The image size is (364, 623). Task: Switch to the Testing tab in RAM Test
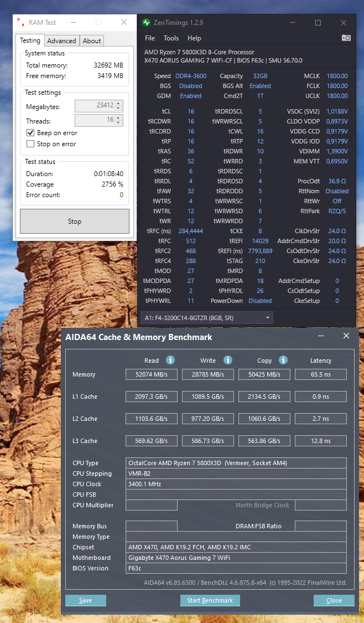[30, 40]
